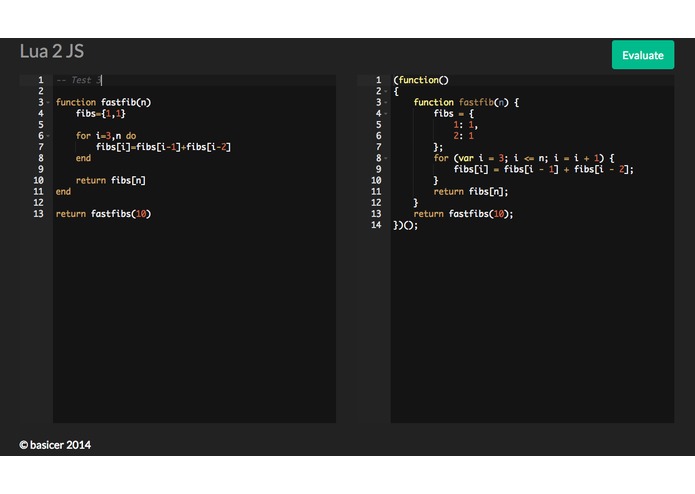
Task: Collapse fold arrow at JS line 8
Action: pyautogui.click(x=386, y=158)
